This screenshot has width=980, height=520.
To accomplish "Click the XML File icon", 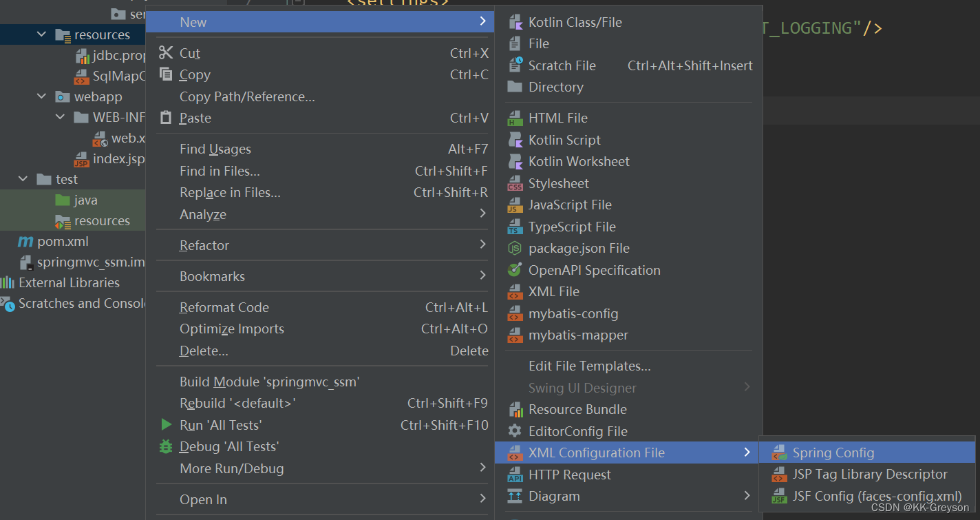I will pyautogui.click(x=515, y=291).
